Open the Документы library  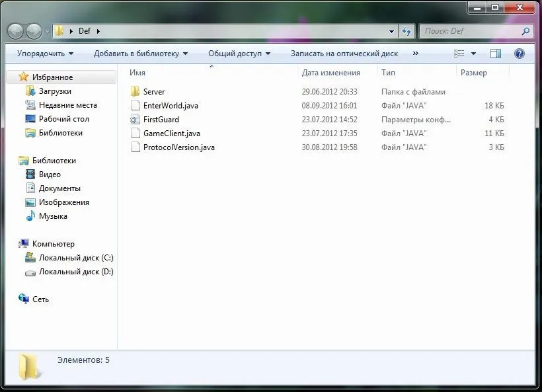pyautogui.click(x=59, y=188)
